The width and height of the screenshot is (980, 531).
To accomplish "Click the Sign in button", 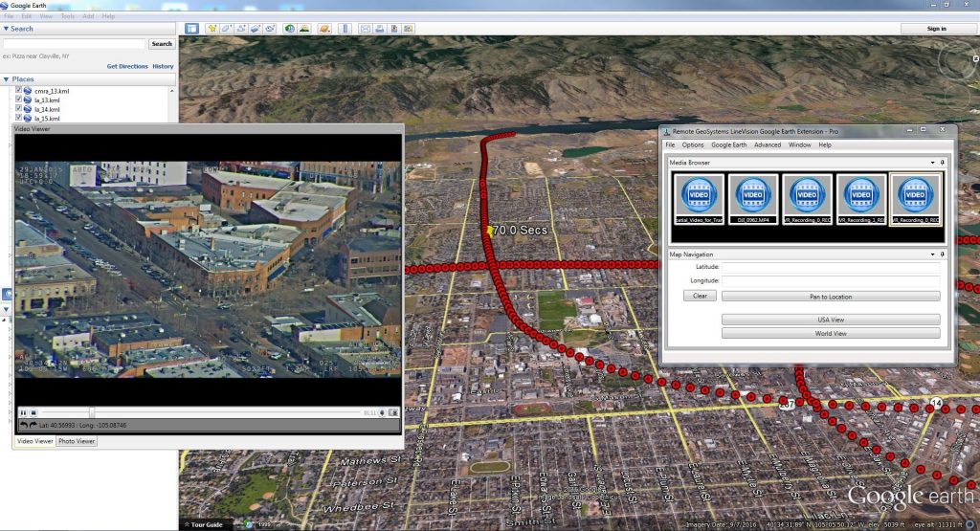I will click(x=936, y=29).
